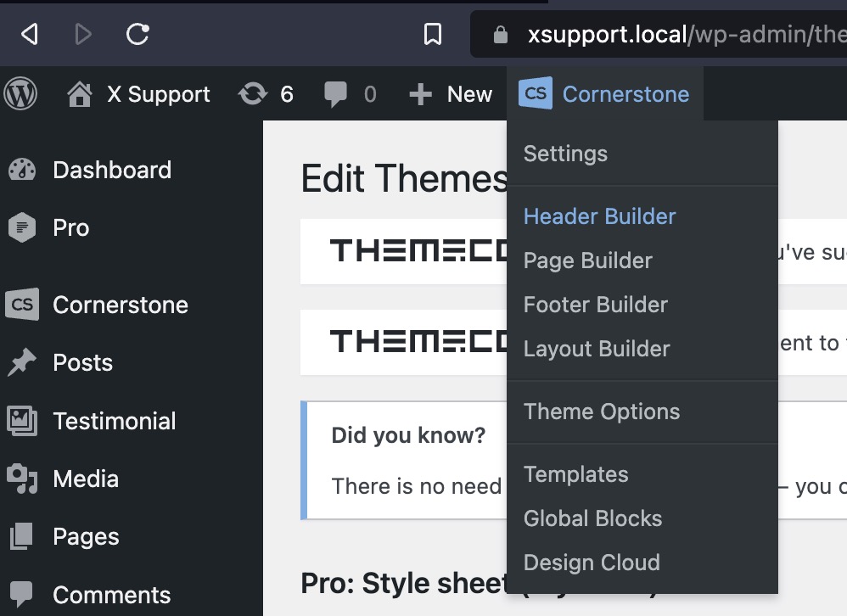The image size is (847, 616).
Task: Open Theme Options in dropdown
Action: tap(601, 412)
